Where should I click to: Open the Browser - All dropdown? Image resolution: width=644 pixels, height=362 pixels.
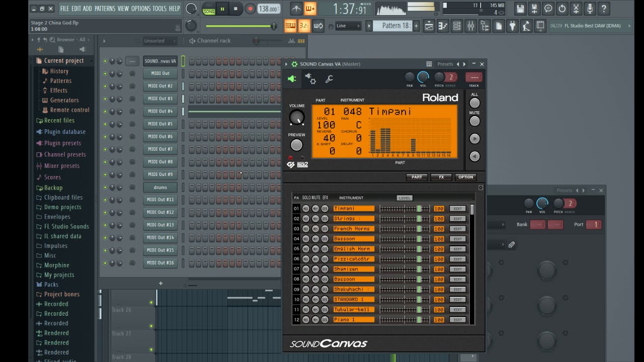coord(70,40)
